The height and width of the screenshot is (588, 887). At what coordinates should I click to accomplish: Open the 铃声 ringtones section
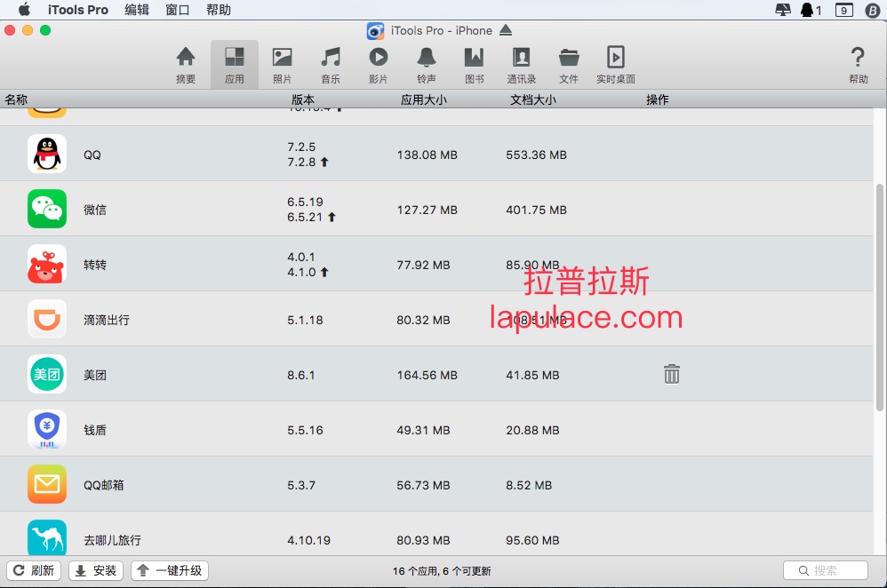(x=427, y=65)
